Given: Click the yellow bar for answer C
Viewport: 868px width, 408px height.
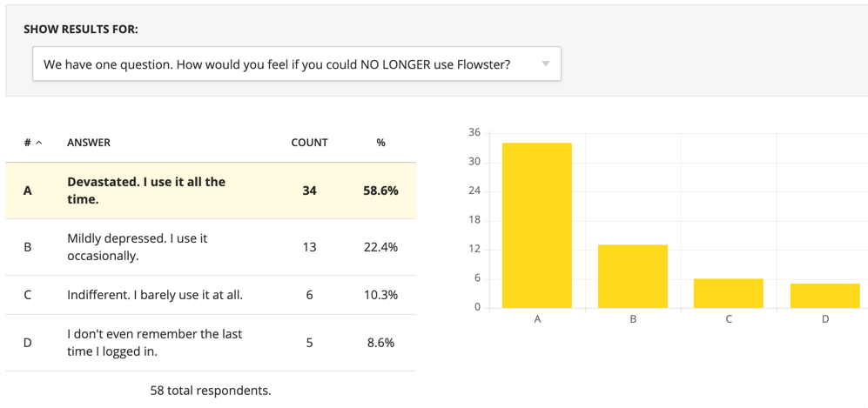Looking at the screenshot, I should pyautogui.click(x=729, y=293).
